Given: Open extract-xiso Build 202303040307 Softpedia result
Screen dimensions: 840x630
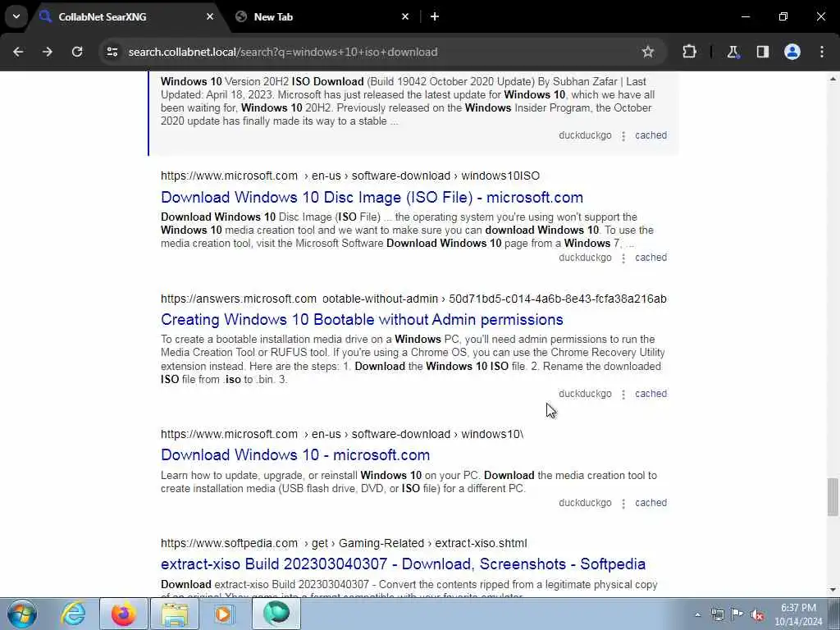Looking at the screenshot, I should coord(403,564).
